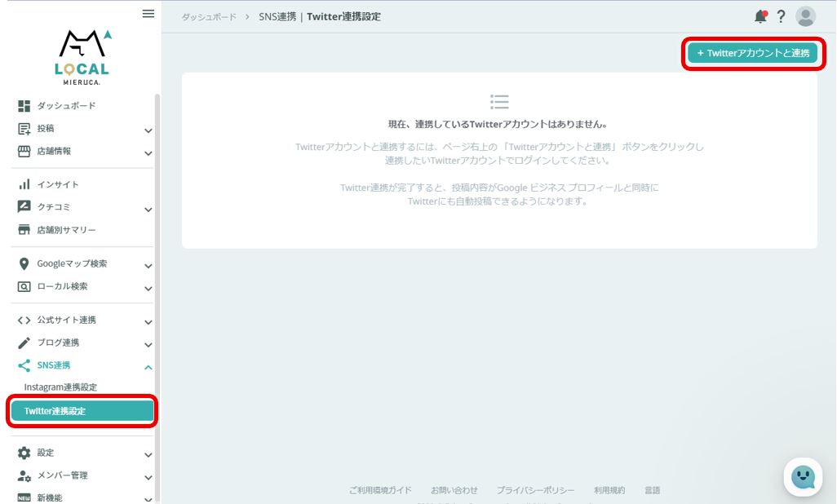Viewport: 837px width, 504px height.
Task: Click the list icon in empty state panel
Action: [499, 101]
